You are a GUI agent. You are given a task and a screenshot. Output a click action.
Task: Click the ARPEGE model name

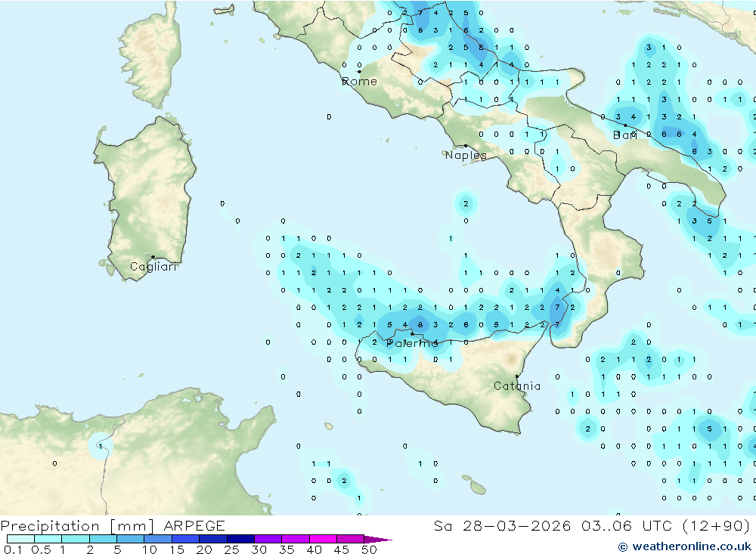(x=194, y=525)
